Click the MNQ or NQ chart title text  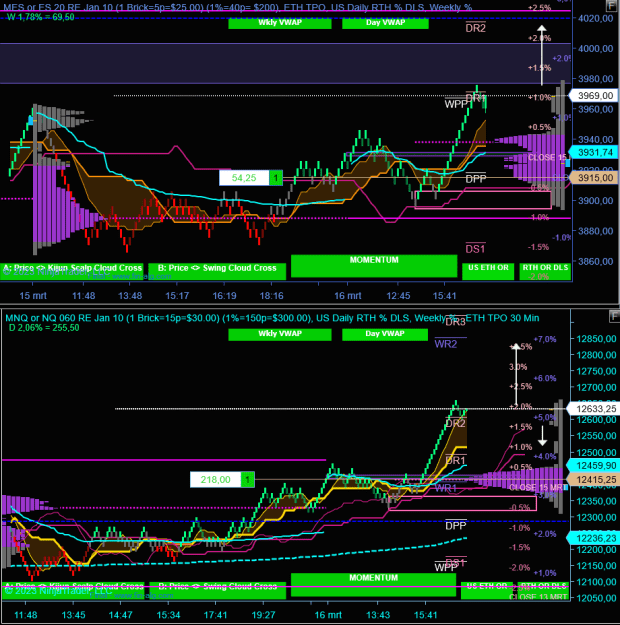click(x=272, y=318)
